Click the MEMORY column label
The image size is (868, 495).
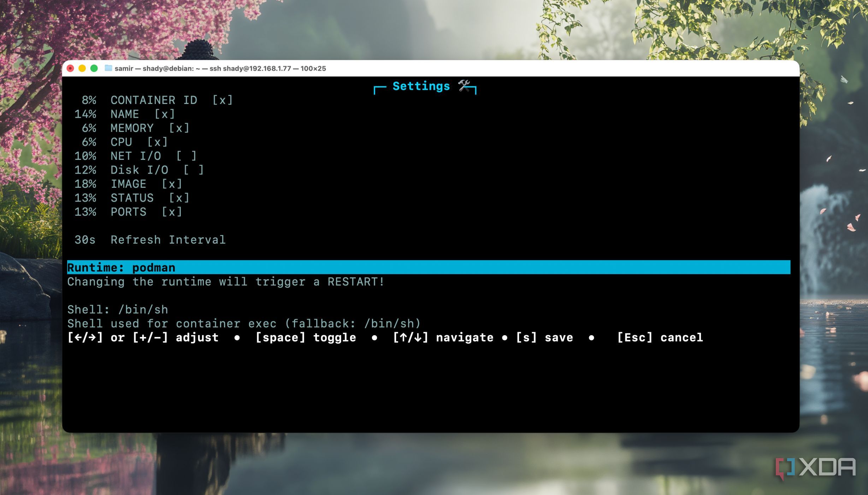coord(132,128)
